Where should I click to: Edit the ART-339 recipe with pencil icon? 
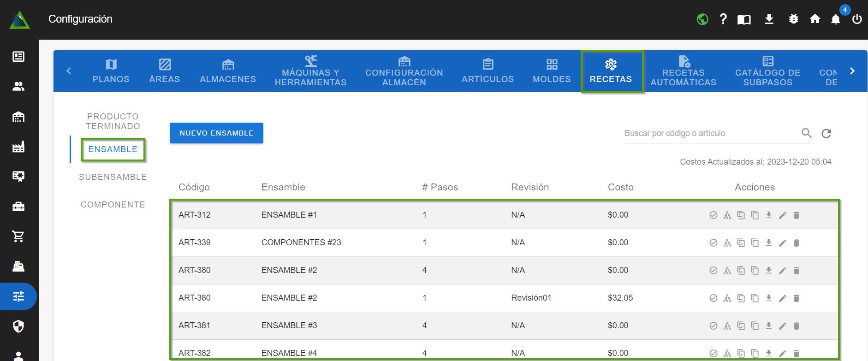782,243
